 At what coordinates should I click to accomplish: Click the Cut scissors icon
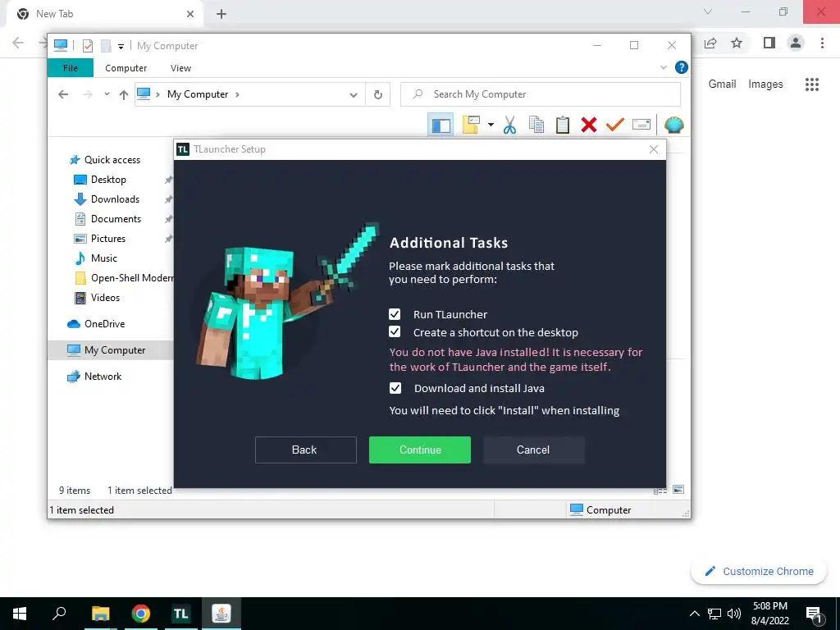click(509, 125)
